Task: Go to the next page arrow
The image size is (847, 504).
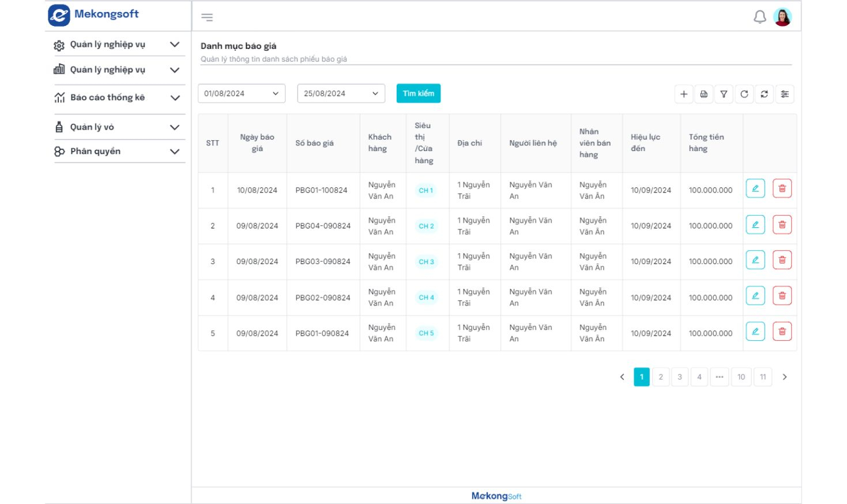Action: pyautogui.click(x=785, y=377)
